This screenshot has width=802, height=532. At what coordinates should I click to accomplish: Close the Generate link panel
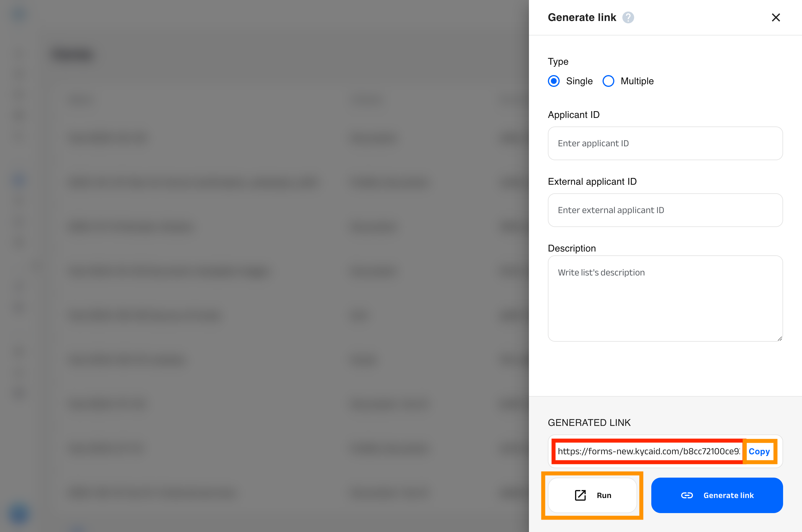click(775, 17)
